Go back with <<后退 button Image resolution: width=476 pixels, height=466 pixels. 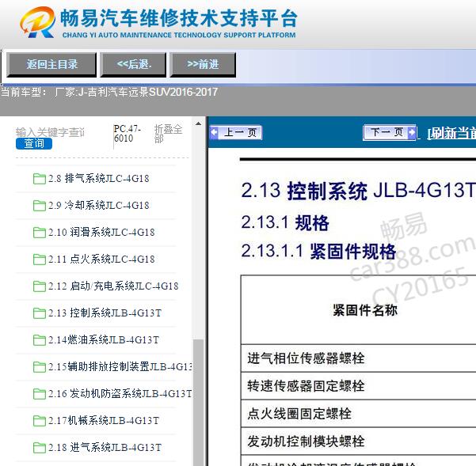pos(133,65)
